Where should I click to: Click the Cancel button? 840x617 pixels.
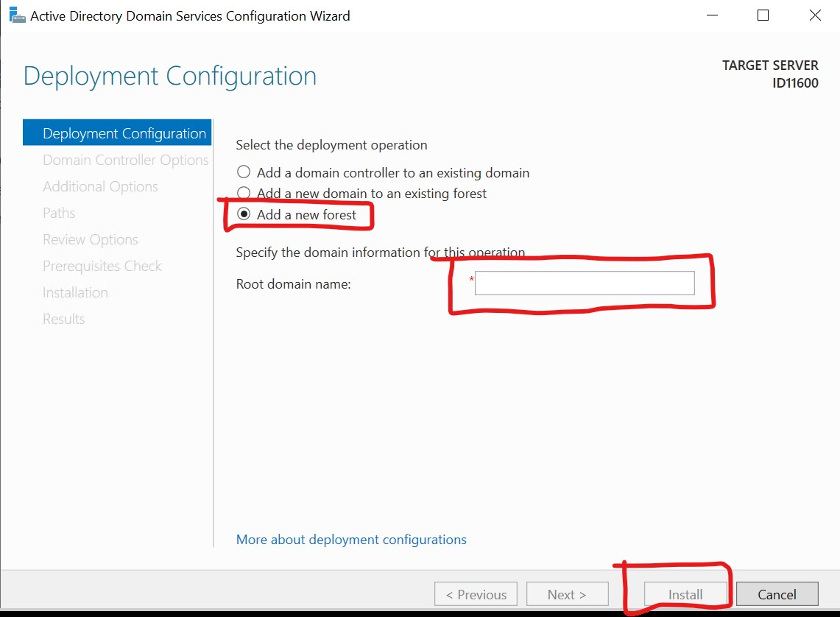777,594
